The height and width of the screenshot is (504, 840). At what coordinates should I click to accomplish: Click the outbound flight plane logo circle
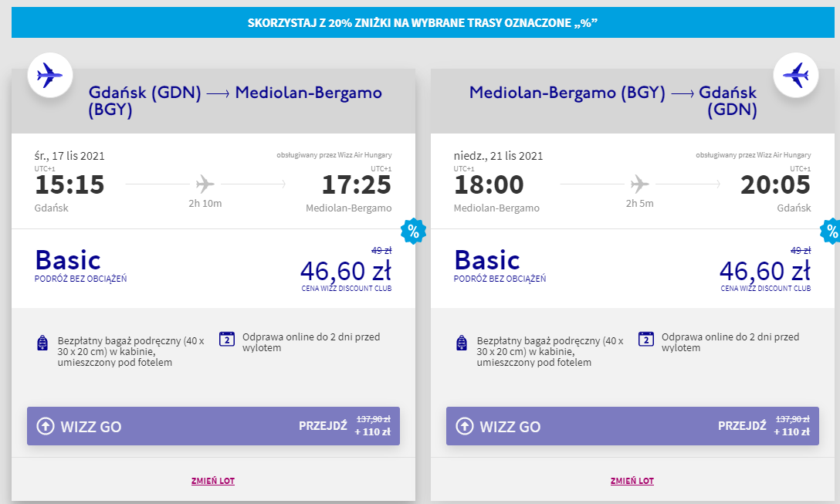click(50, 75)
